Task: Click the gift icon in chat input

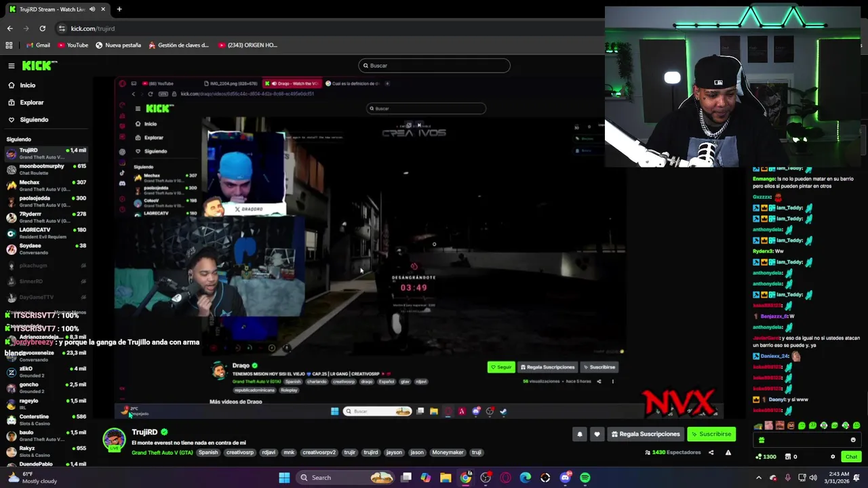Action: coord(762,440)
